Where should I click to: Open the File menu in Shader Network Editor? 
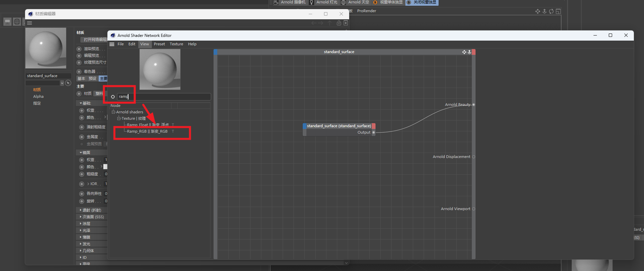(x=121, y=44)
